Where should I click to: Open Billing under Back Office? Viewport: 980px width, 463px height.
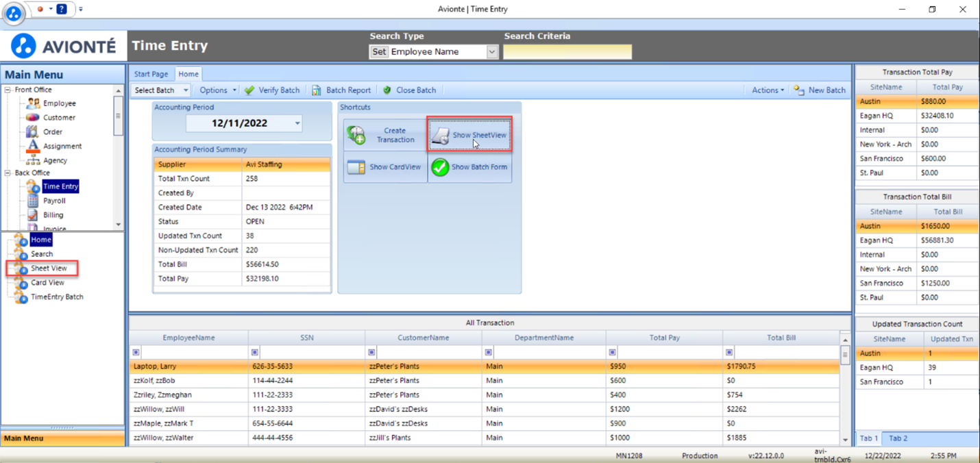[x=53, y=215]
